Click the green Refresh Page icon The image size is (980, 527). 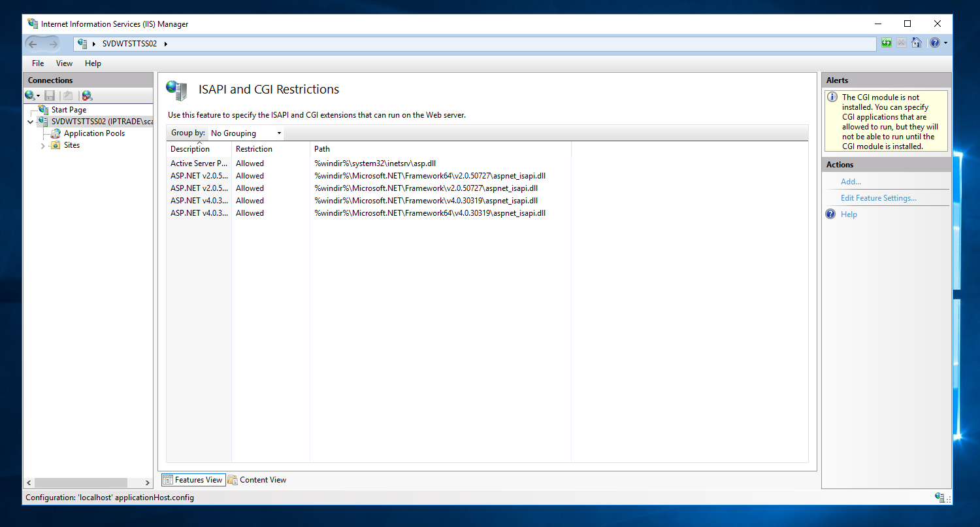coord(886,43)
